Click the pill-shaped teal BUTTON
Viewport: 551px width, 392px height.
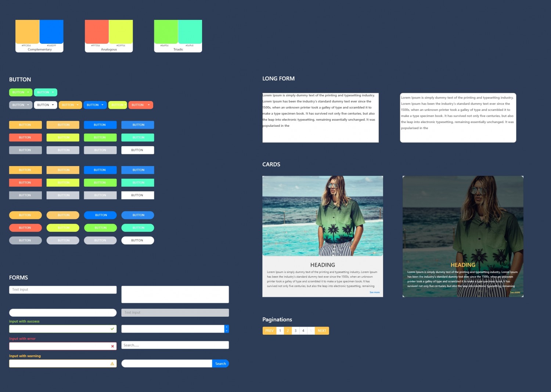(x=138, y=228)
